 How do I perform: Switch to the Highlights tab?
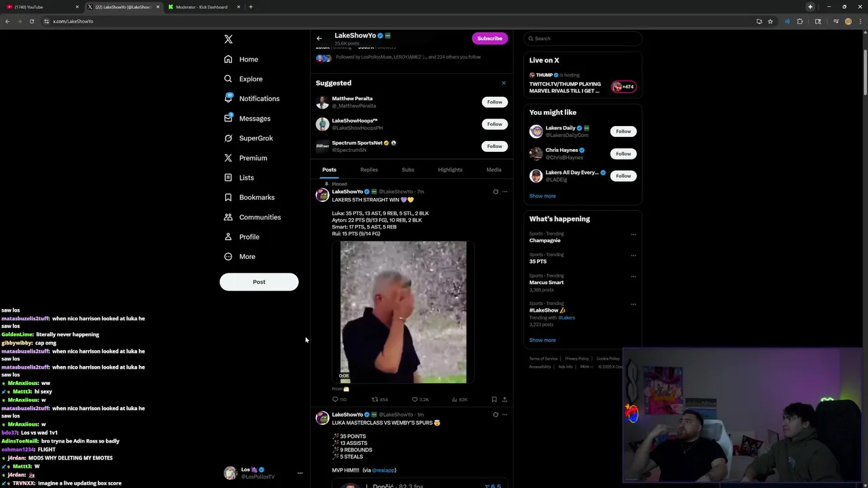tap(450, 169)
